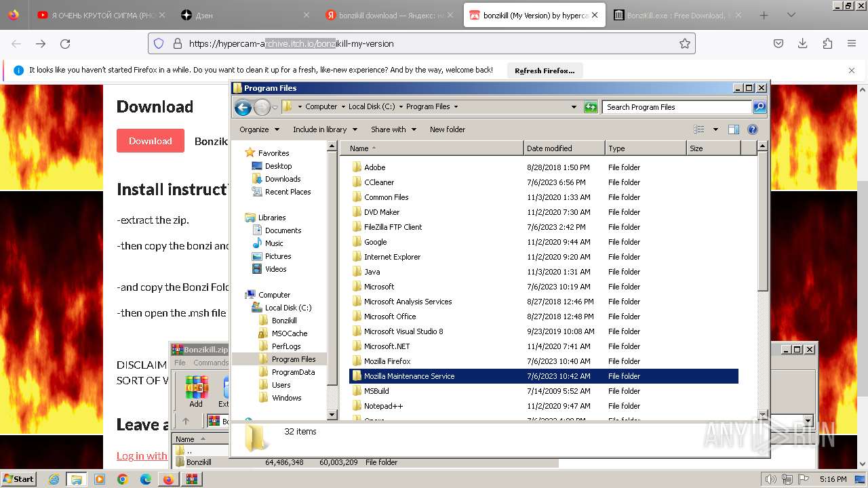Image resolution: width=868 pixels, height=488 pixels.
Task: Switch to the Дзен tab
Action: pos(244,15)
